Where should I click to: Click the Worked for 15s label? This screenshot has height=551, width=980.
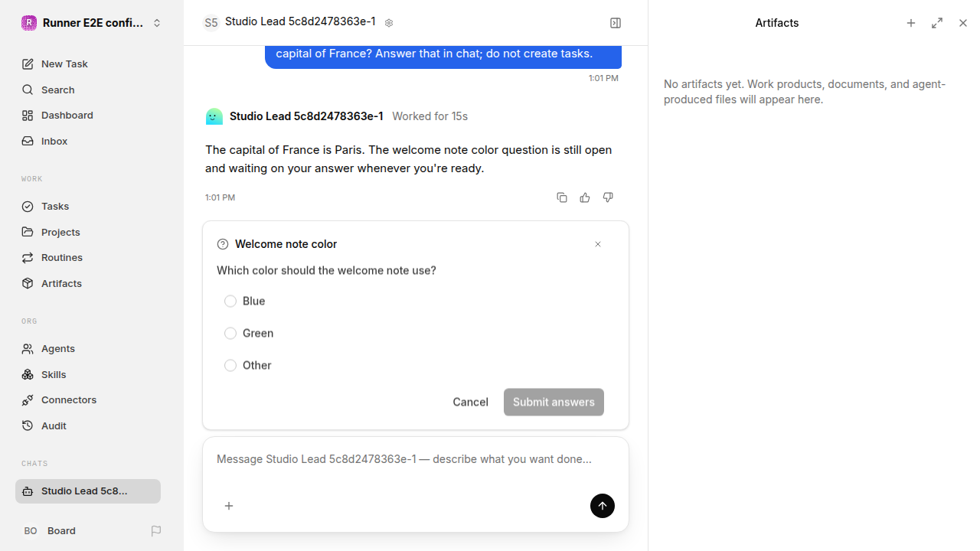(430, 116)
